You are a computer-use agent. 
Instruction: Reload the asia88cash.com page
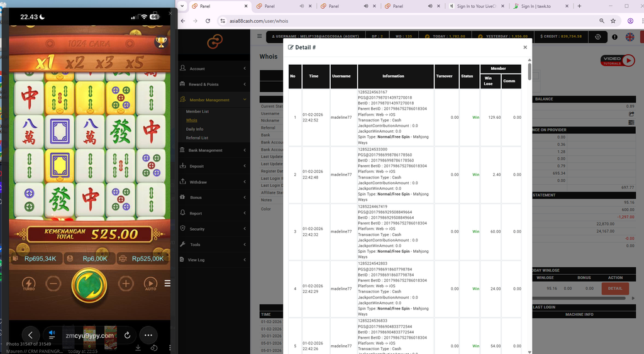208,21
